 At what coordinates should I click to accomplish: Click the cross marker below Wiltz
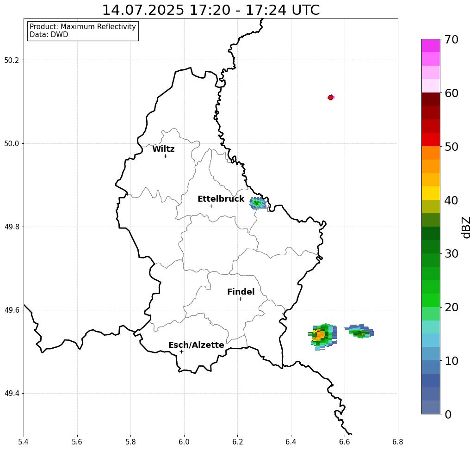[x=165, y=156]
